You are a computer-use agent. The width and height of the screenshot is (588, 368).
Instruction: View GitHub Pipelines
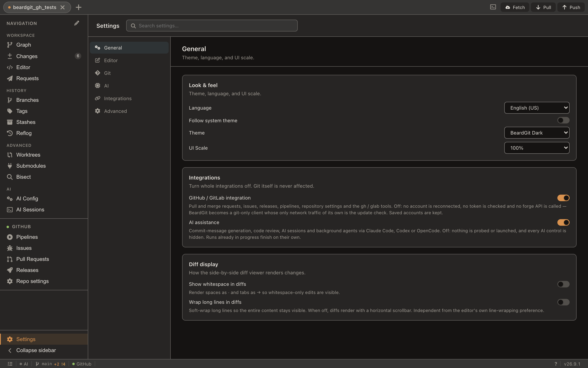(x=44, y=237)
